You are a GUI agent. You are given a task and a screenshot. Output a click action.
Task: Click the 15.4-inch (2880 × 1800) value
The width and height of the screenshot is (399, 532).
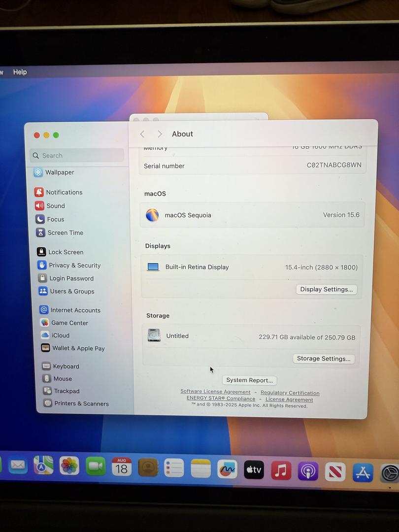coord(321,267)
